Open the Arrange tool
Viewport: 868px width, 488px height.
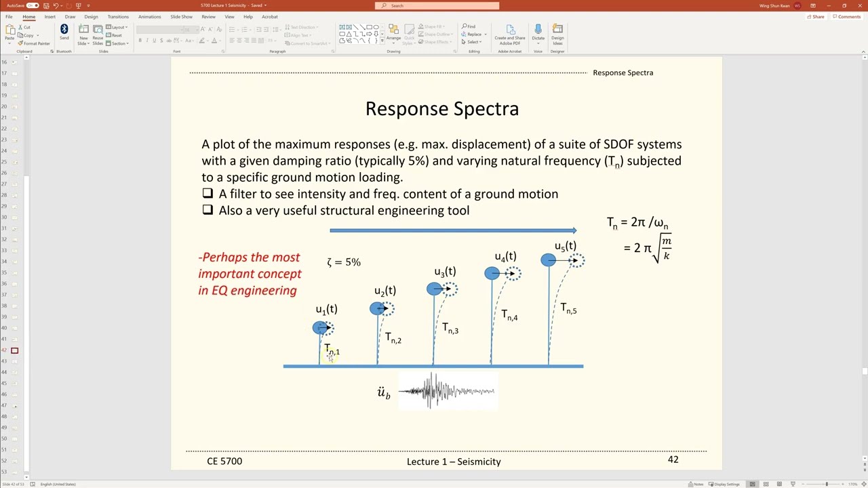[x=393, y=35]
